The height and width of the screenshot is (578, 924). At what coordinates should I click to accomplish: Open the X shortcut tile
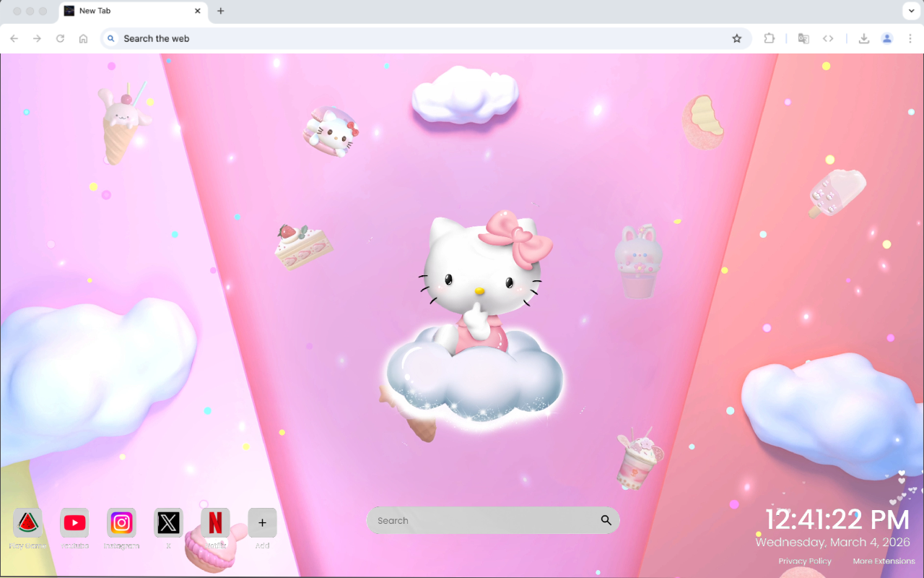click(x=168, y=522)
